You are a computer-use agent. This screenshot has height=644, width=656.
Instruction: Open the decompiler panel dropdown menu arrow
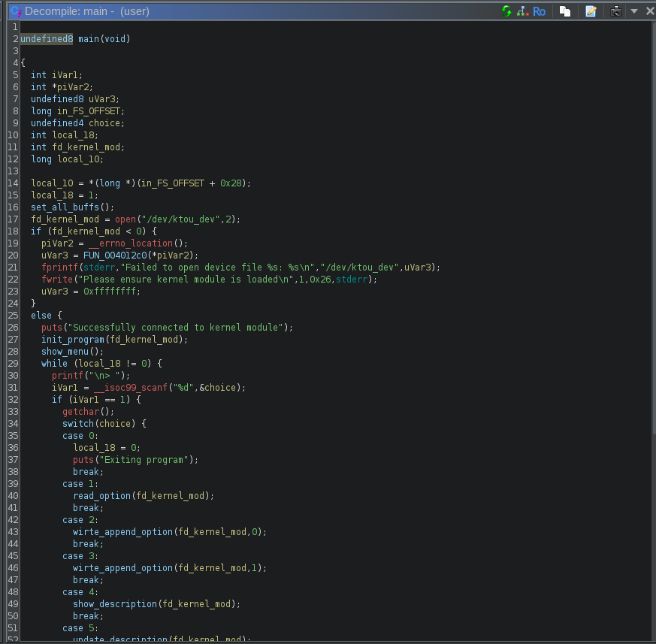(x=634, y=11)
